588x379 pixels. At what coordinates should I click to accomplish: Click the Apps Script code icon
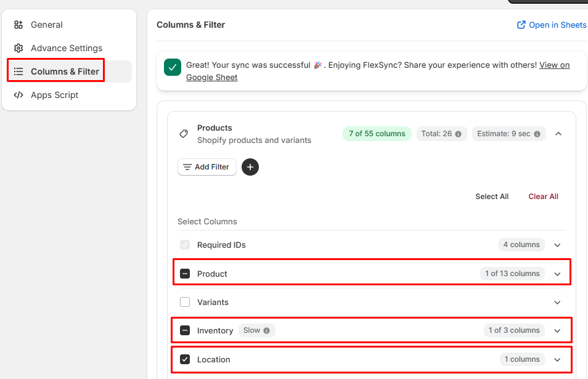pyautogui.click(x=18, y=95)
